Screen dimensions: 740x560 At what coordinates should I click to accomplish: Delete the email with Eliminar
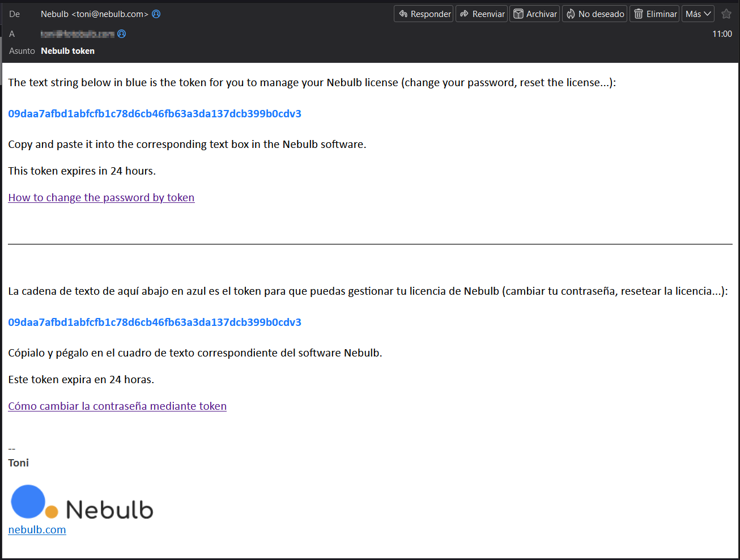coord(655,14)
